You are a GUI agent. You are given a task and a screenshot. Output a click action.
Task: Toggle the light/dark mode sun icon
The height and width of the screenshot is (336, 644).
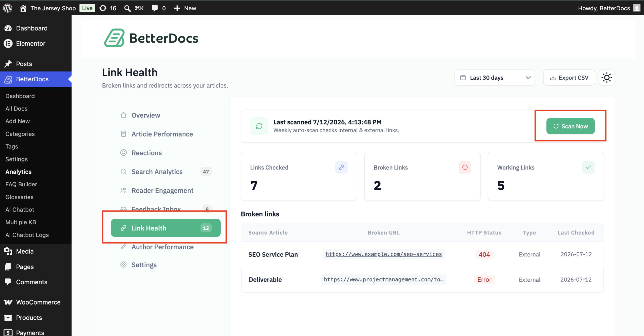[x=607, y=78]
